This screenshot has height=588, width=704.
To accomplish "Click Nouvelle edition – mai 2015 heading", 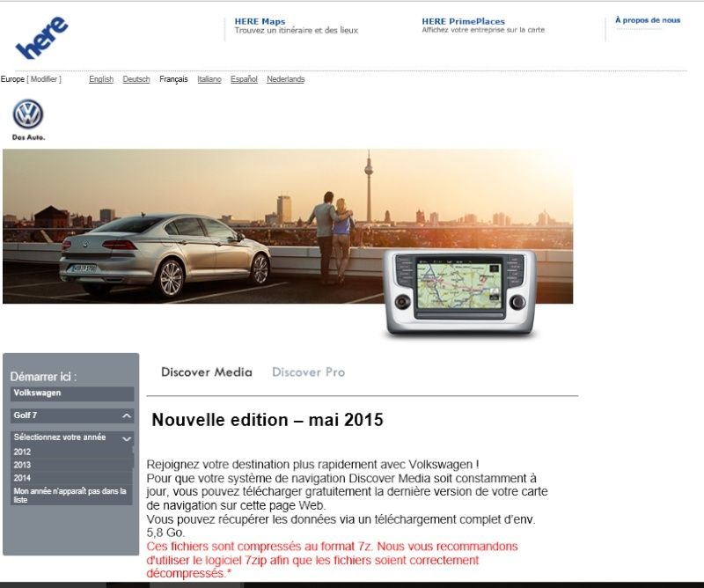I will point(268,420).
